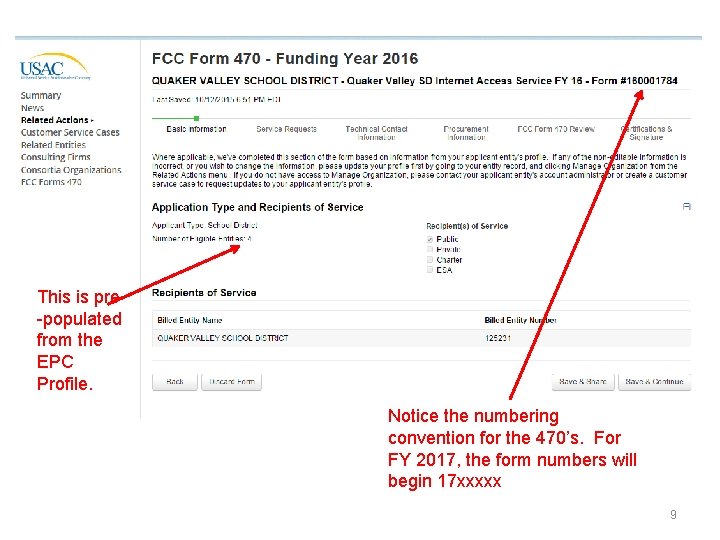The width and height of the screenshot is (720, 540).
Task: Click the Save & Continue button
Action: click(654, 382)
